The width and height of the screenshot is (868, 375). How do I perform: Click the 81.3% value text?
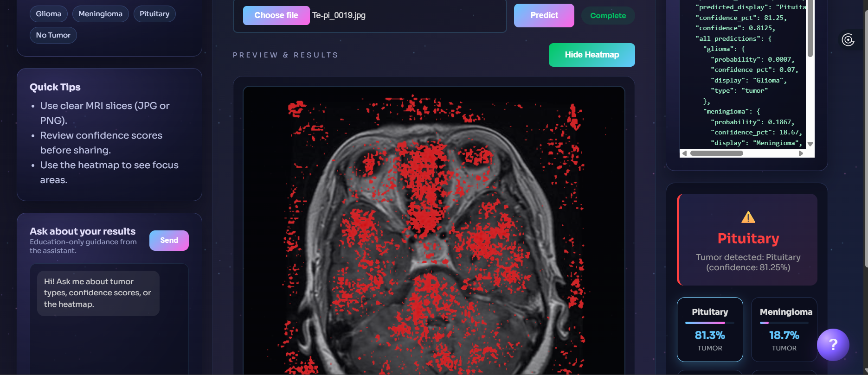pyautogui.click(x=710, y=335)
